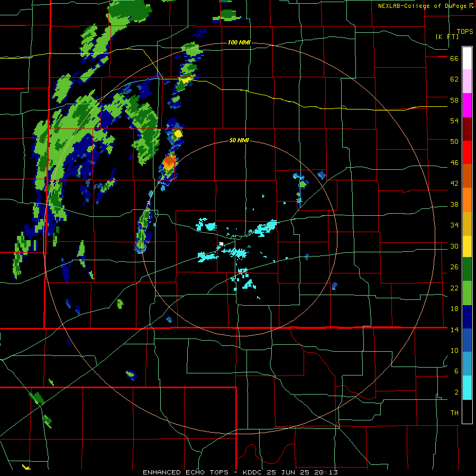The height and width of the screenshot is (476, 476).
Task: Select the 14 legend value
Action: tap(454, 329)
